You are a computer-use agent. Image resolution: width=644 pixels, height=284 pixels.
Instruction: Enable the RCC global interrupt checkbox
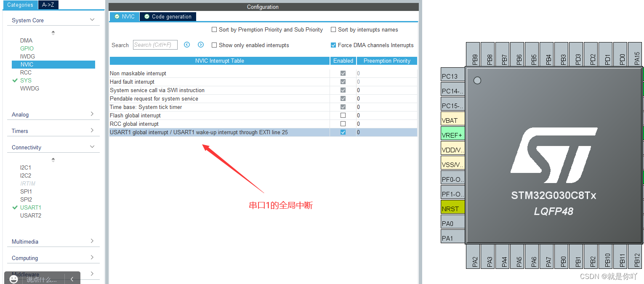tap(343, 124)
